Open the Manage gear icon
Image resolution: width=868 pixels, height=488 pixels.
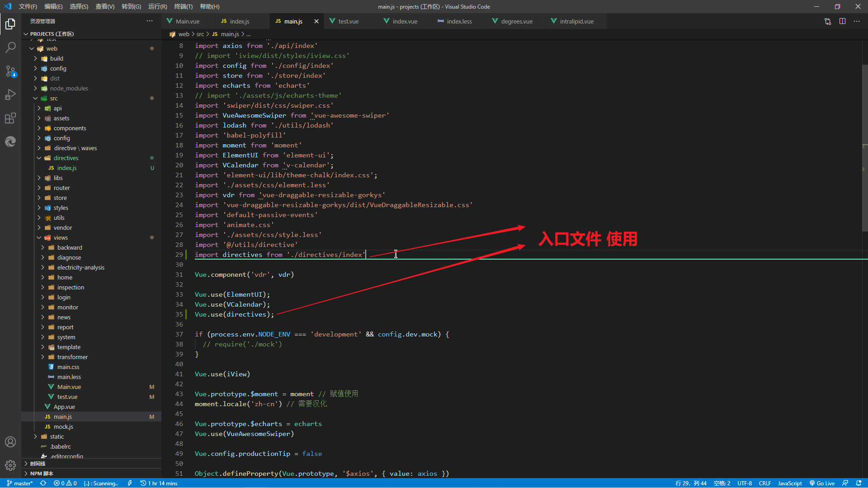pyautogui.click(x=10, y=465)
